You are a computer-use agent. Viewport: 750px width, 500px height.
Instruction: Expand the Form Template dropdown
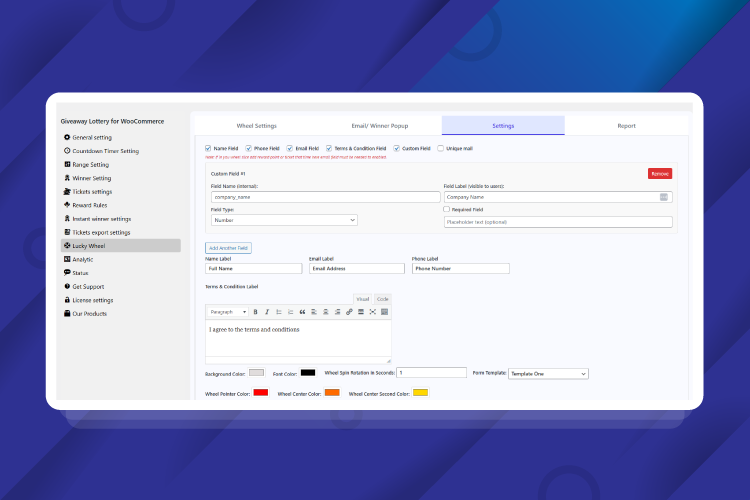click(548, 373)
